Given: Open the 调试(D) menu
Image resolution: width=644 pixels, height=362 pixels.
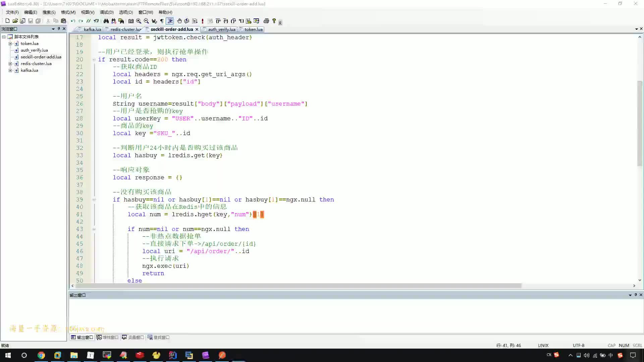Looking at the screenshot, I should pos(107,12).
